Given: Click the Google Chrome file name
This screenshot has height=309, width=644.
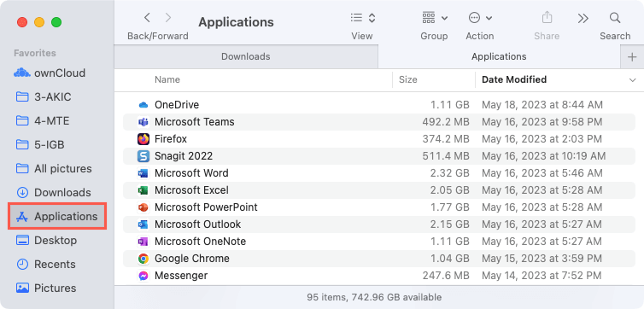Looking at the screenshot, I should (x=192, y=259).
